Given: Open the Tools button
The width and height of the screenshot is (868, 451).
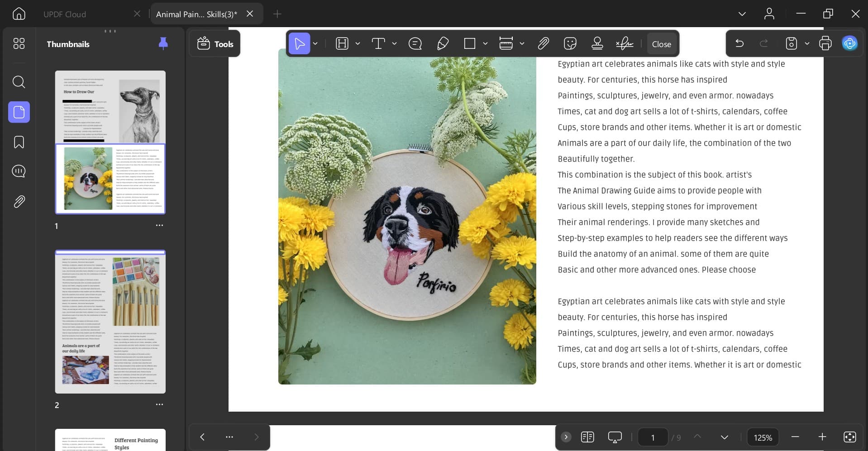Looking at the screenshot, I should pyautogui.click(x=215, y=44).
